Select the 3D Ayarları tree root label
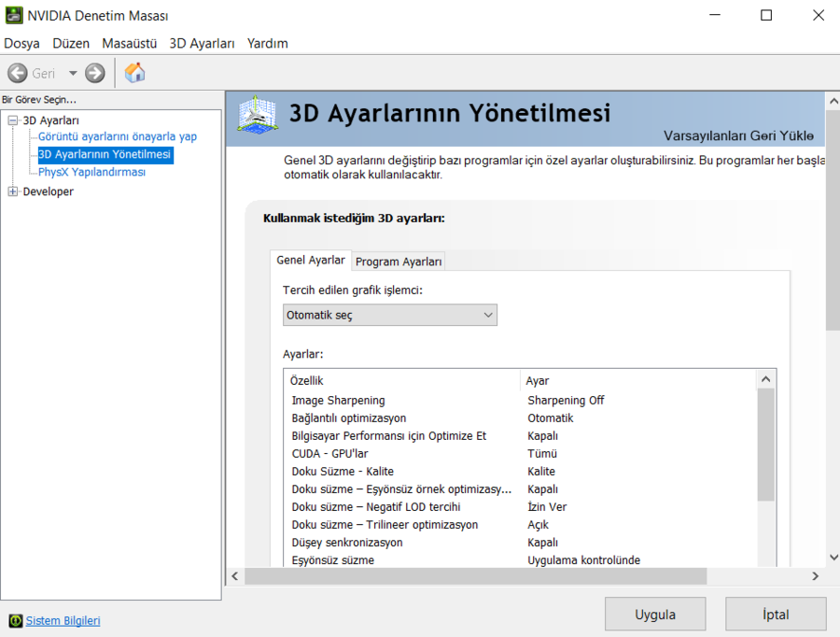 pyautogui.click(x=51, y=120)
